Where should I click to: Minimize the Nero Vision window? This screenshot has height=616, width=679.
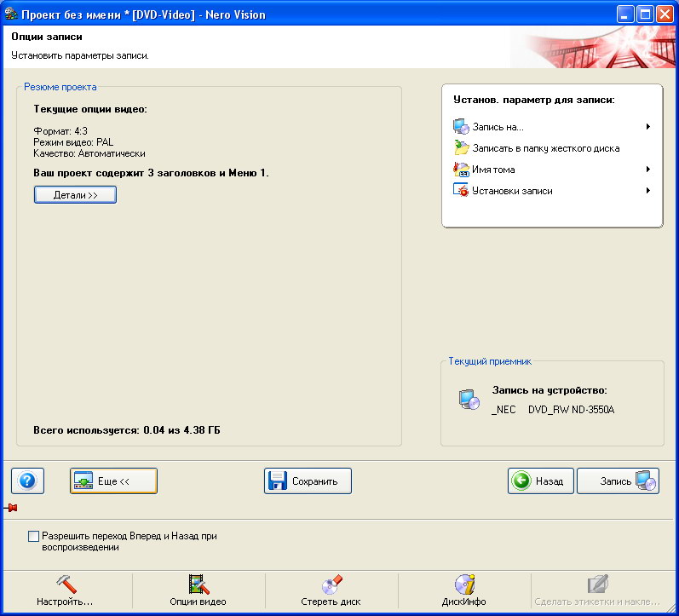tap(624, 14)
